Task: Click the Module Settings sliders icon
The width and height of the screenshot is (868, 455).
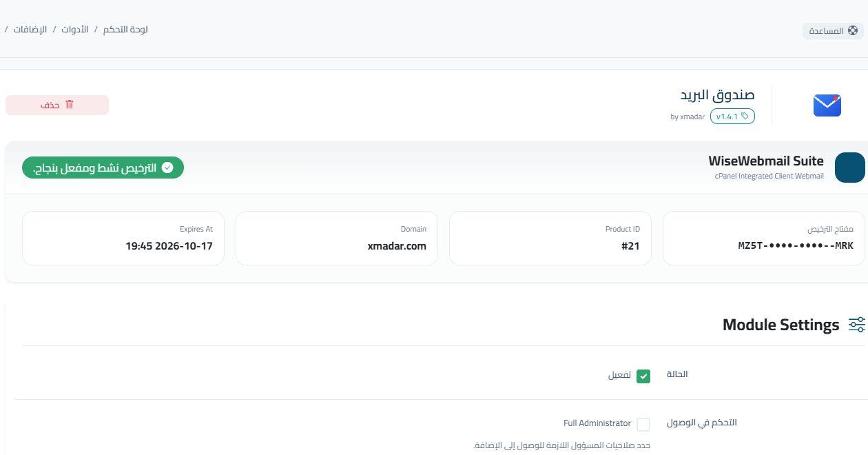Action: [856, 325]
